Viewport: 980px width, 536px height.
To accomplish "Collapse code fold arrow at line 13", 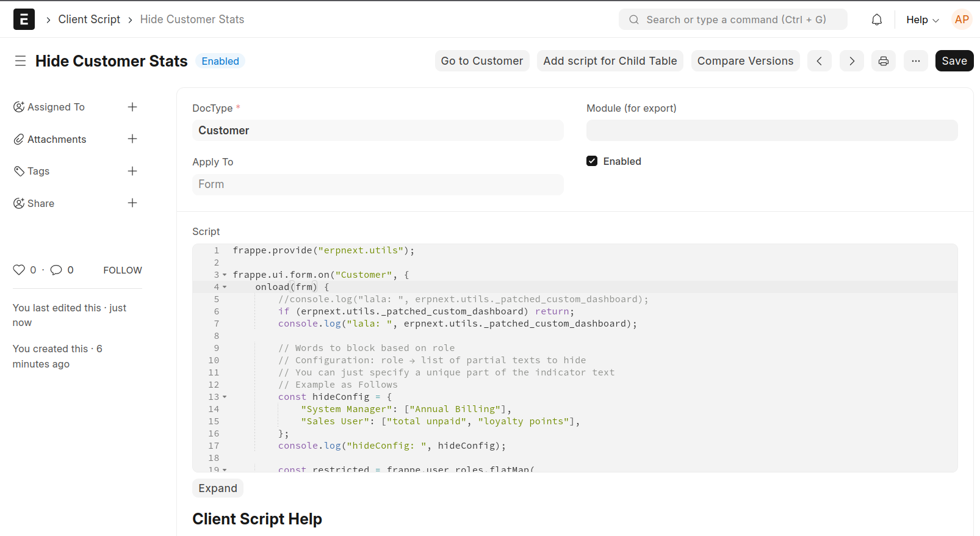I will tap(225, 397).
